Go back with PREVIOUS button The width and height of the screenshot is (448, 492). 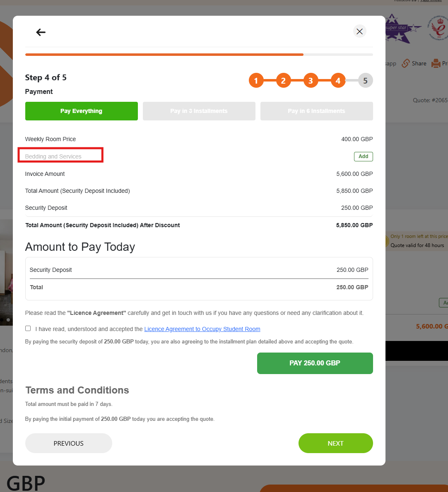click(x=68, y=443)
